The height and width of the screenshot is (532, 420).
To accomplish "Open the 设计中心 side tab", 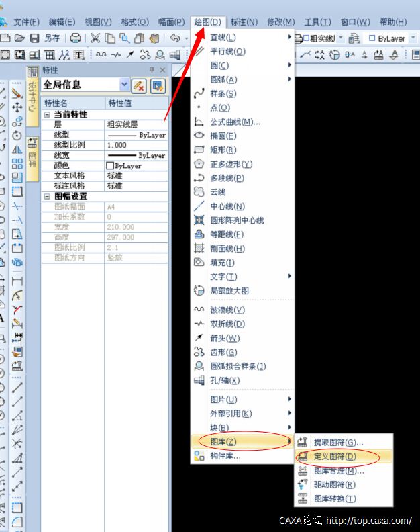I will point(33,96).
